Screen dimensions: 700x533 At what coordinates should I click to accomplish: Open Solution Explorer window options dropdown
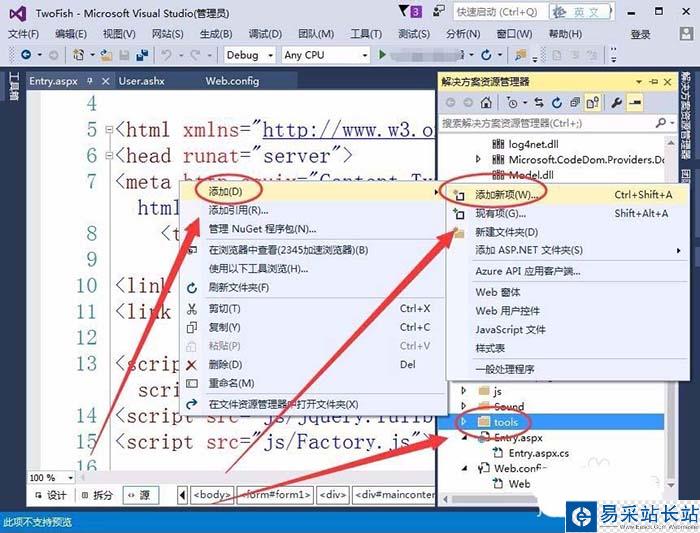tap(639, 82)
